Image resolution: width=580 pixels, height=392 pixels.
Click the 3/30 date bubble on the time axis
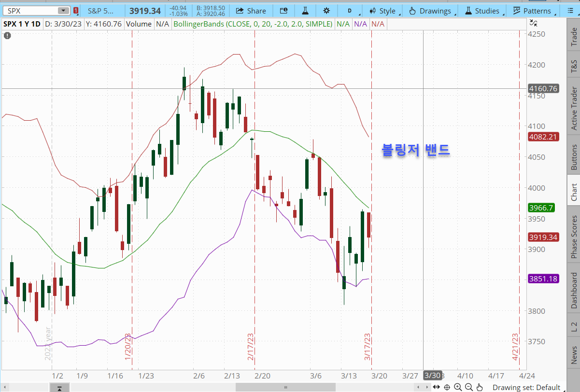[x=432, y=376]
